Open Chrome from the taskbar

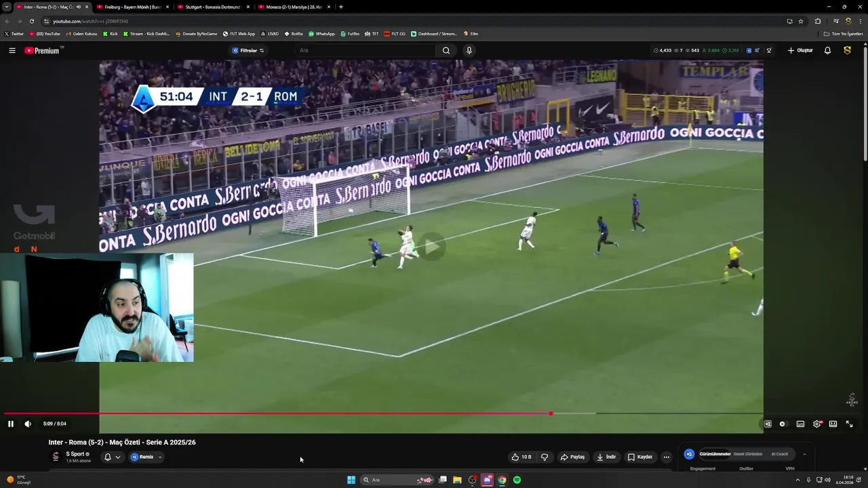502,480
